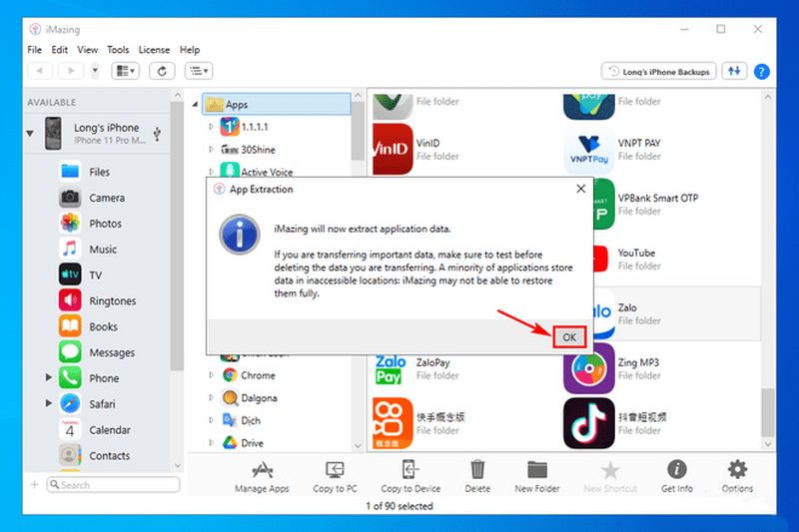
Task: Click the refresh toolbar button
Action: 162,71
